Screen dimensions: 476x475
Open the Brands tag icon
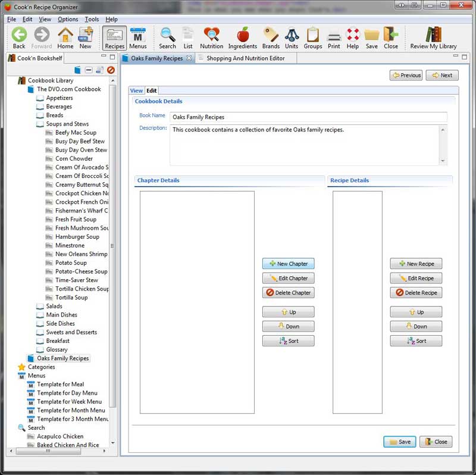271,38
